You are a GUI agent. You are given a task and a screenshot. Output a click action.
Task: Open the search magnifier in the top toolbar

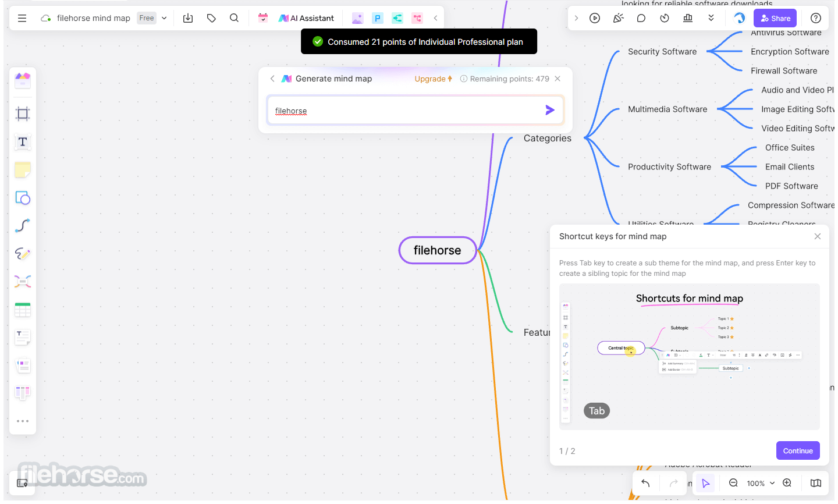(x=234, y=18)
